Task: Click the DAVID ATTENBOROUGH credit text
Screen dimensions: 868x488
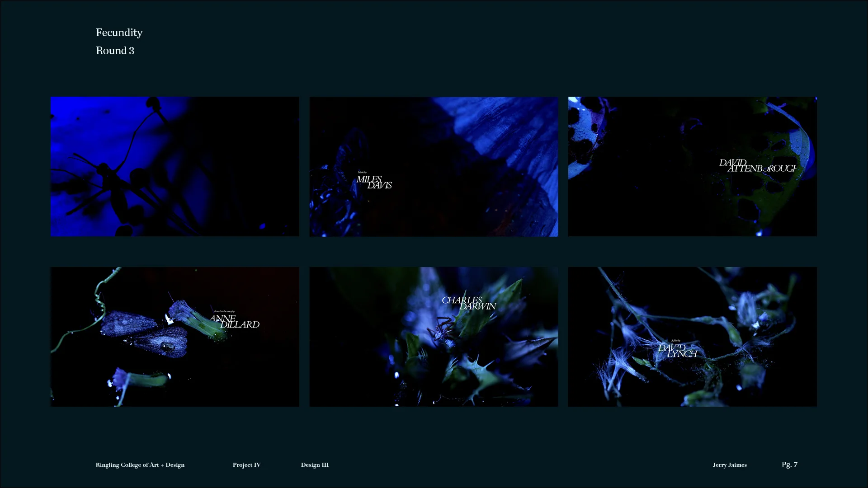Action: tap(757, 165)
